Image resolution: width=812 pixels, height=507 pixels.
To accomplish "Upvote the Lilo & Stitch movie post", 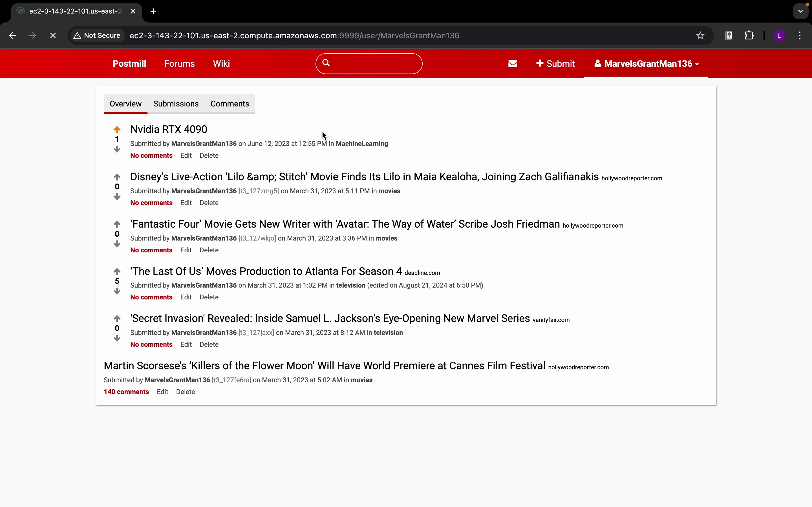I will coord(117,177).
